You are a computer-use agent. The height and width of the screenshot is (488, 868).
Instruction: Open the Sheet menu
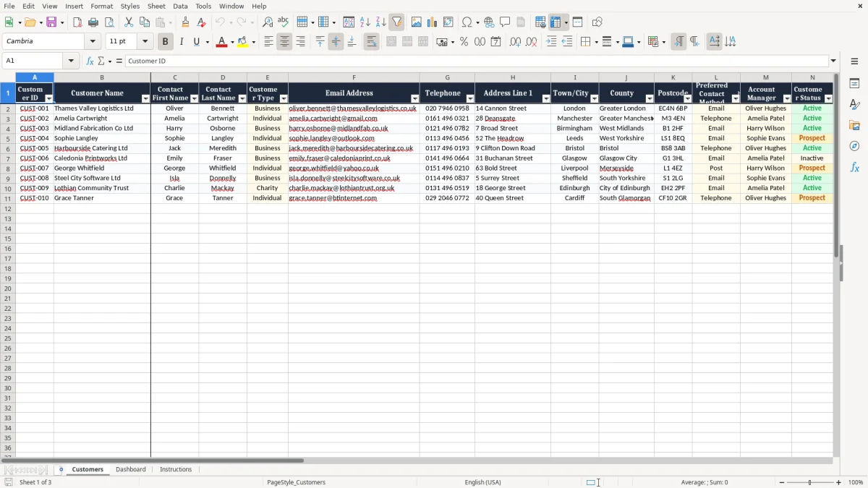[156, 6]
